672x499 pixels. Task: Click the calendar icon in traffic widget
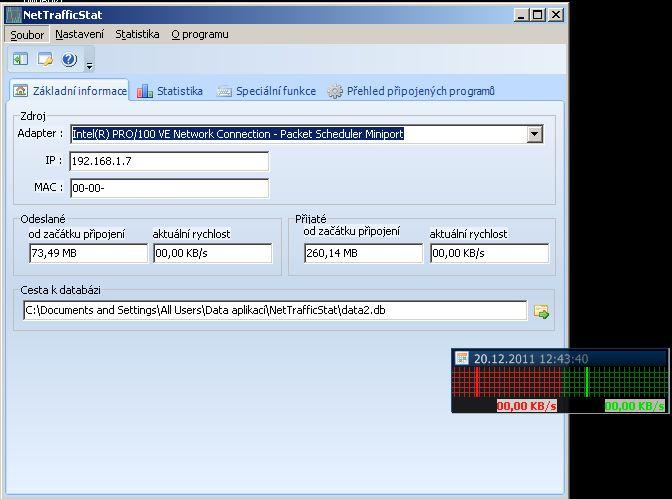click(462, 358)
